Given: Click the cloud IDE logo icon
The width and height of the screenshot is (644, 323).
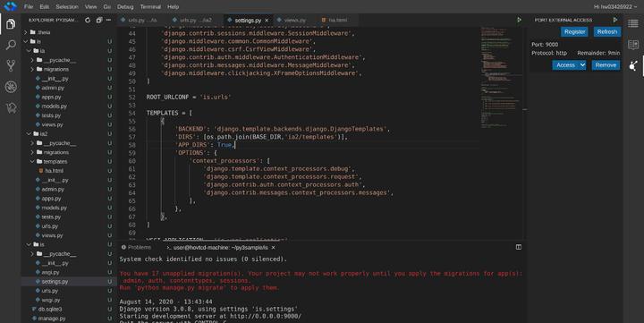Looking at the screenshot, I should tap(10, 6).
